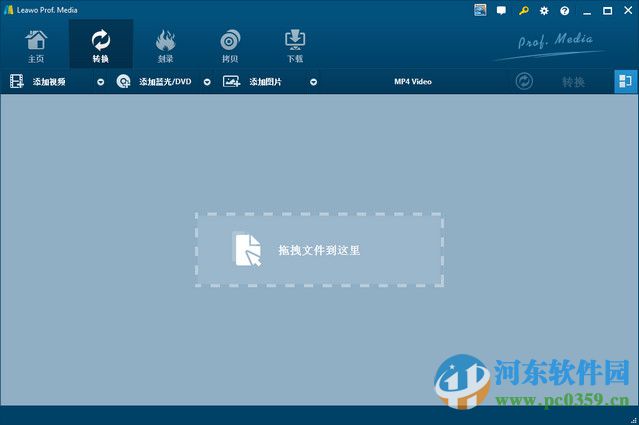Click the resize grip in bottom corner
Image resolution: width=639 pixels, height=425 pixels.
634,420
